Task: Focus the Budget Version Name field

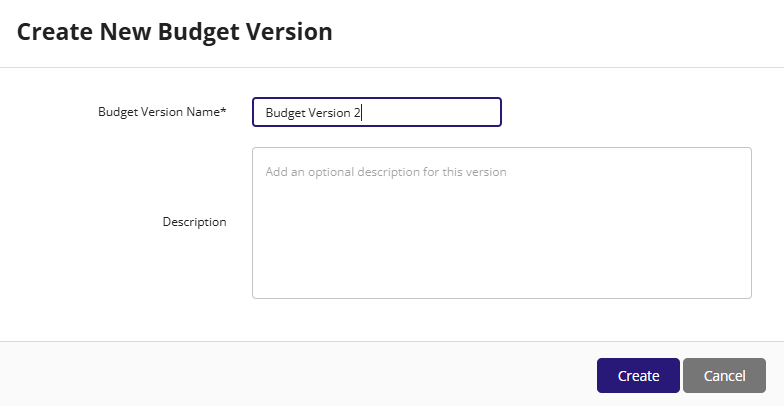Action: pyautogui.click(x=377, y=112)
